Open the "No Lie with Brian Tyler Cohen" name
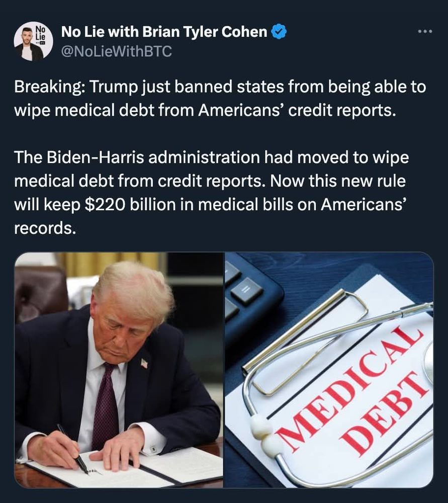448x503 pixels. (x=164, y=31)
